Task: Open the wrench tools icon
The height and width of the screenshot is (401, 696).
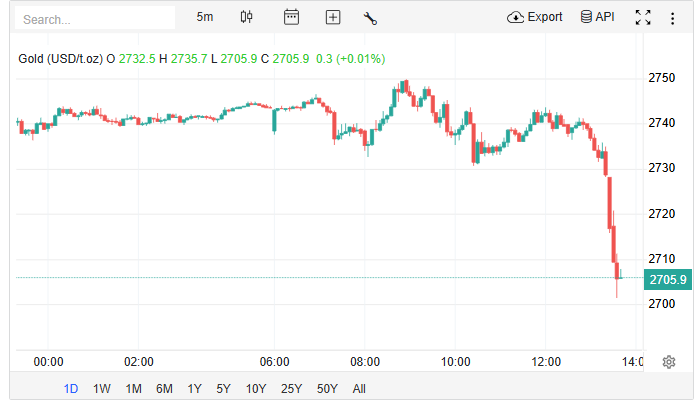Action: [370, 17]
